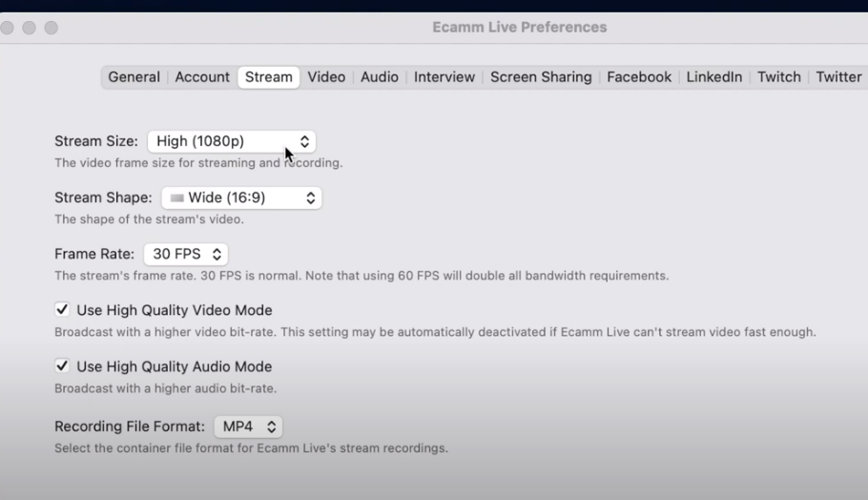
Task: Open the Stream Shape dropdown
Action: pos(241,198)
